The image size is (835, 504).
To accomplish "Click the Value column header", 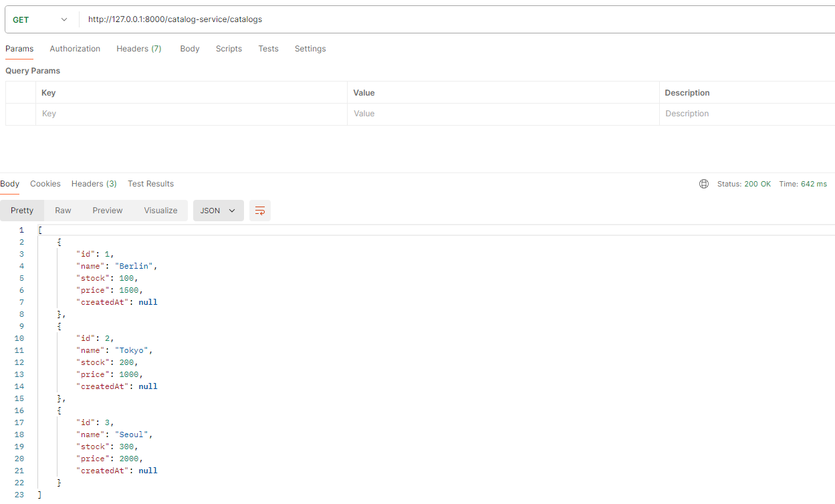I will (364, 93).
